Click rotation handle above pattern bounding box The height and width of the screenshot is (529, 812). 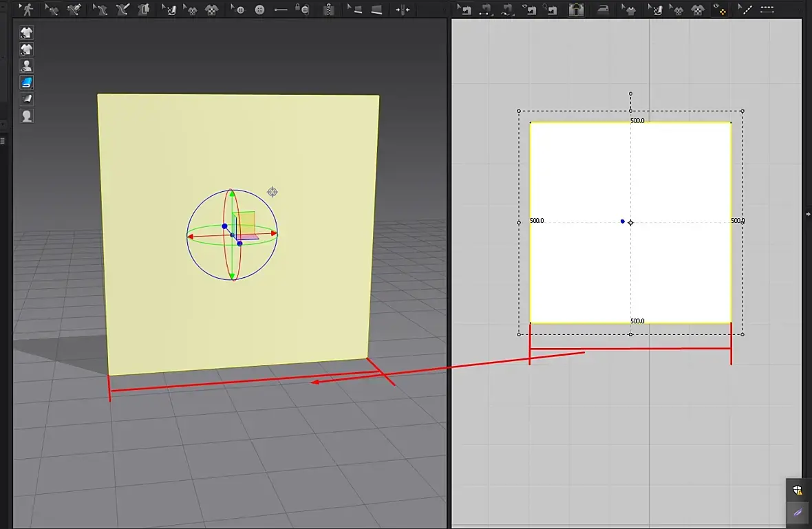click(x=630, y=94)
